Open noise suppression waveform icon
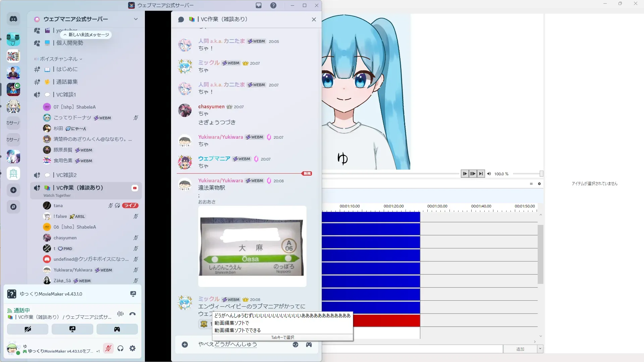This screenshot has height=362, width=644. pyautogui.click(x=120, y=314)
